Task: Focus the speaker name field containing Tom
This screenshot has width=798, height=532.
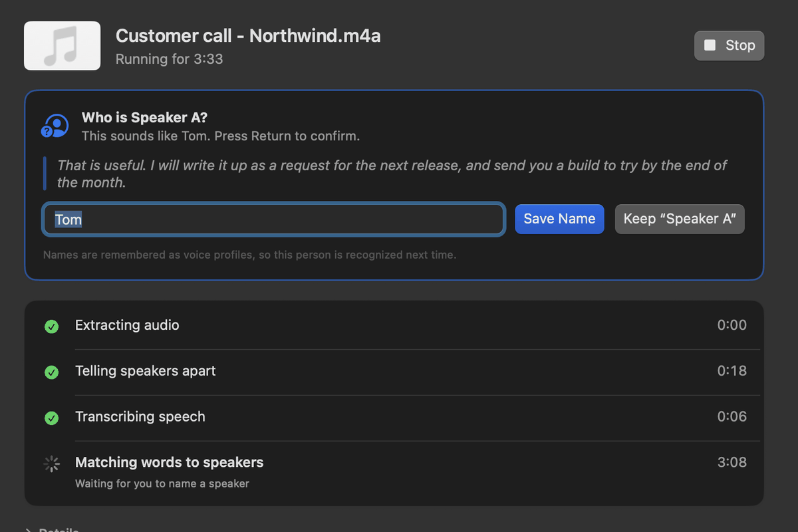Action: tap(273, 219)
